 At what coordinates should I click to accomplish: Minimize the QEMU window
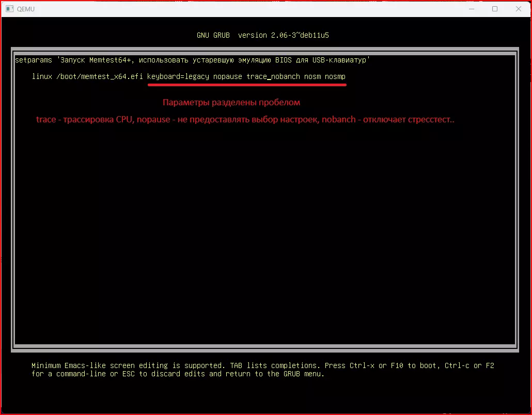[x=472, y=9]
